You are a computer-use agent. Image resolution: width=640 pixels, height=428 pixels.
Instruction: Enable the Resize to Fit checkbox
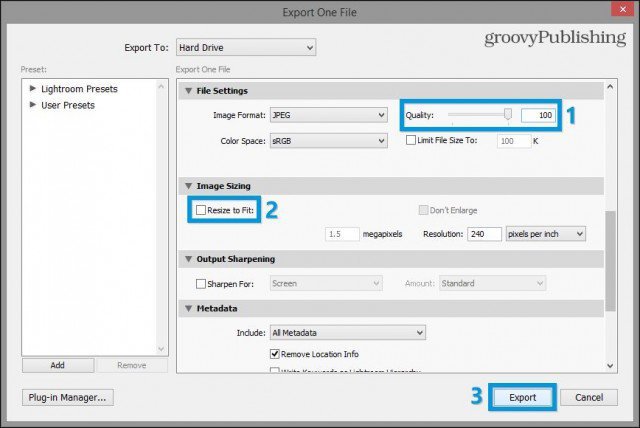click(x=200, y=210)
